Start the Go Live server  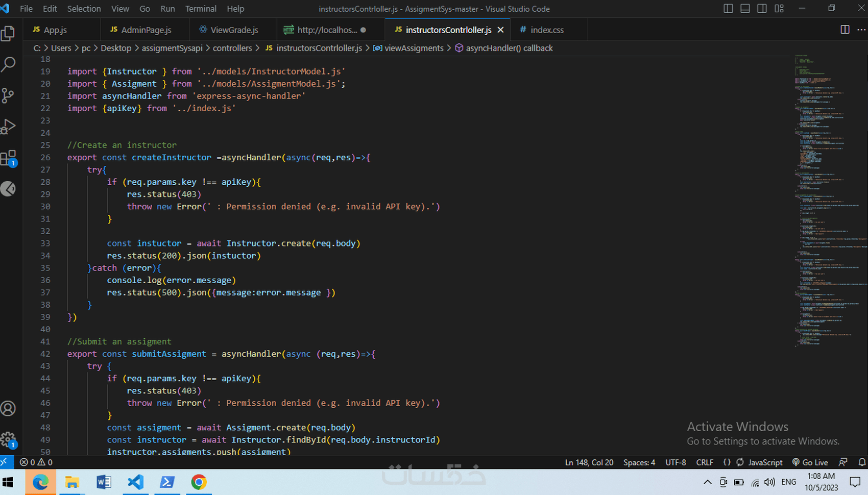pyautogui.click(x=810, y=462)
